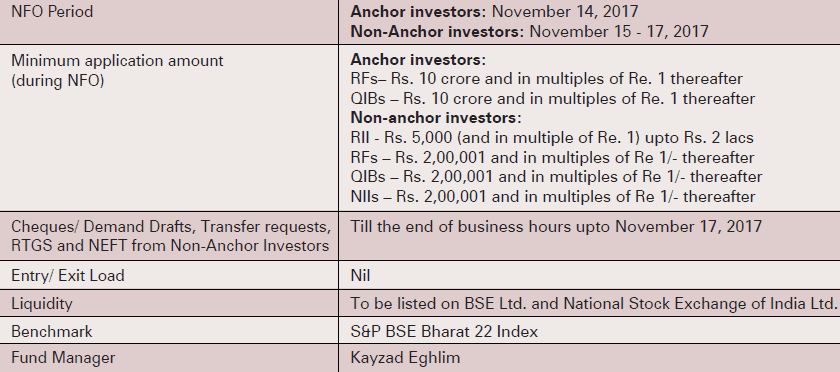
Task: Click the NFO Period row label
Action: pos(52,11)
